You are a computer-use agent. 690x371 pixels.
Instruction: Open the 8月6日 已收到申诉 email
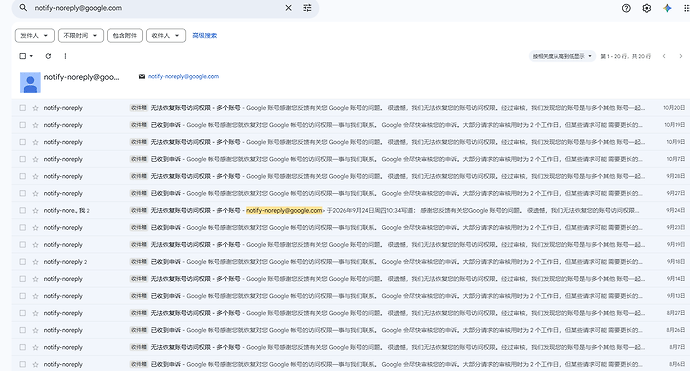point(351,365)
